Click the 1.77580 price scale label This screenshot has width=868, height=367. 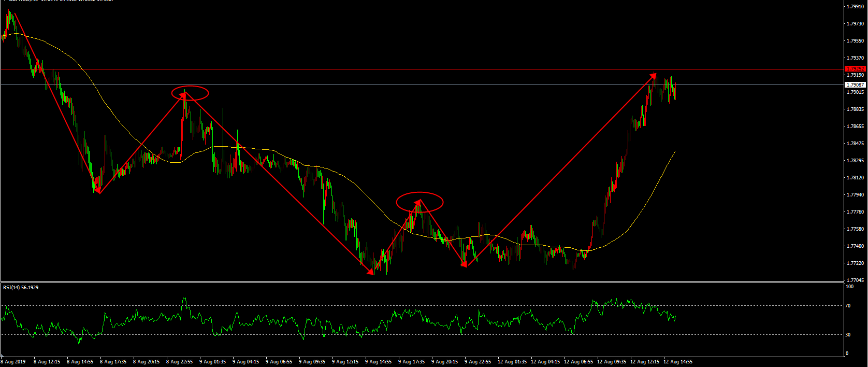point(855,229)
